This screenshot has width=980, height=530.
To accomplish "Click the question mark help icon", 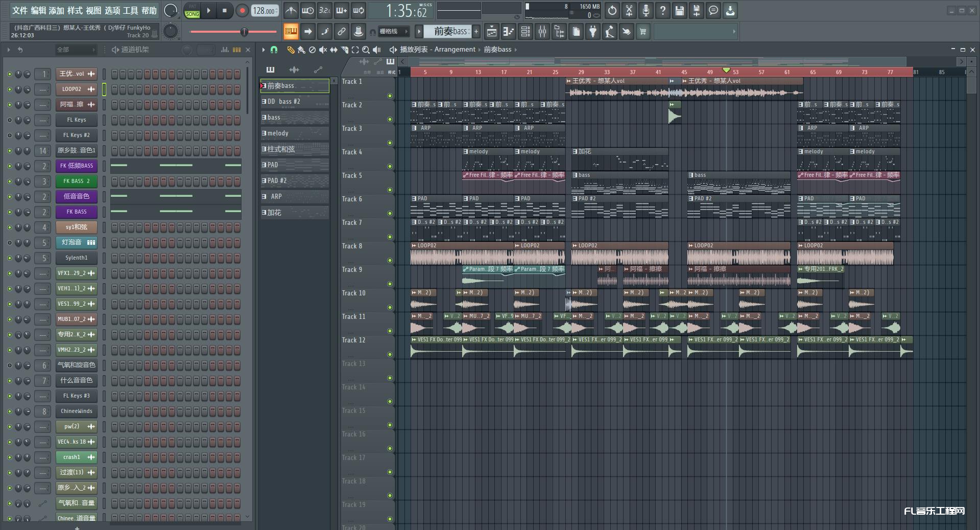I will (x=663, y=10).
